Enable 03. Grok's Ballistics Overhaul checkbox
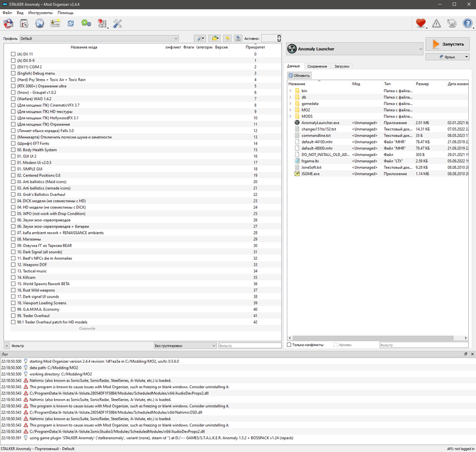Image resolution: width=476 pixels, height=452 pixels. coord(13,194)
